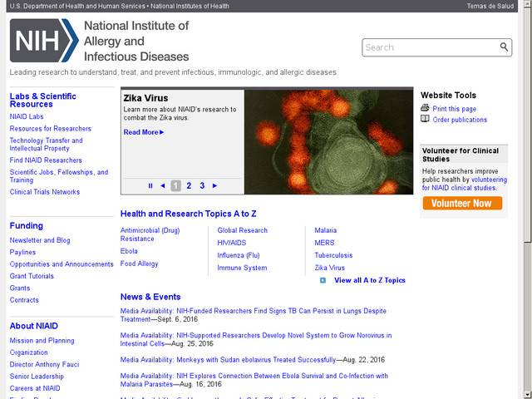Open Senior Leadership link
This screenshot has width=532, height=399.
37,377
